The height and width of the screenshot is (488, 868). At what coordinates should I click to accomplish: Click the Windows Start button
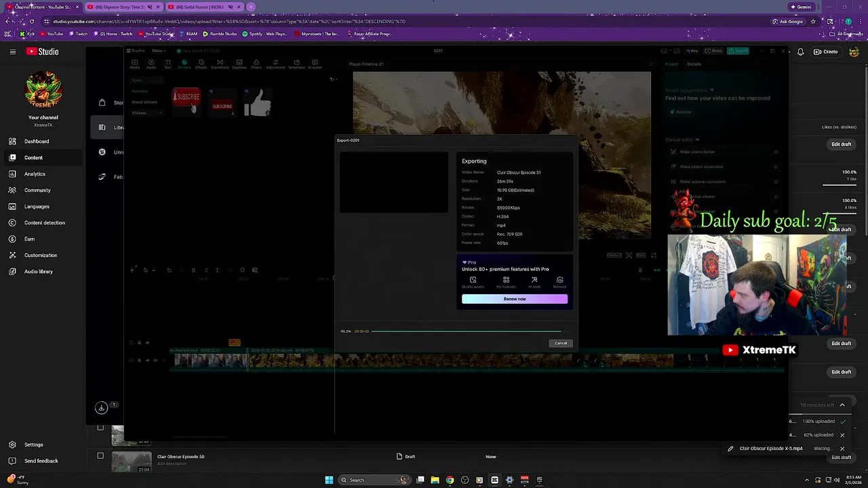(329, 480)
